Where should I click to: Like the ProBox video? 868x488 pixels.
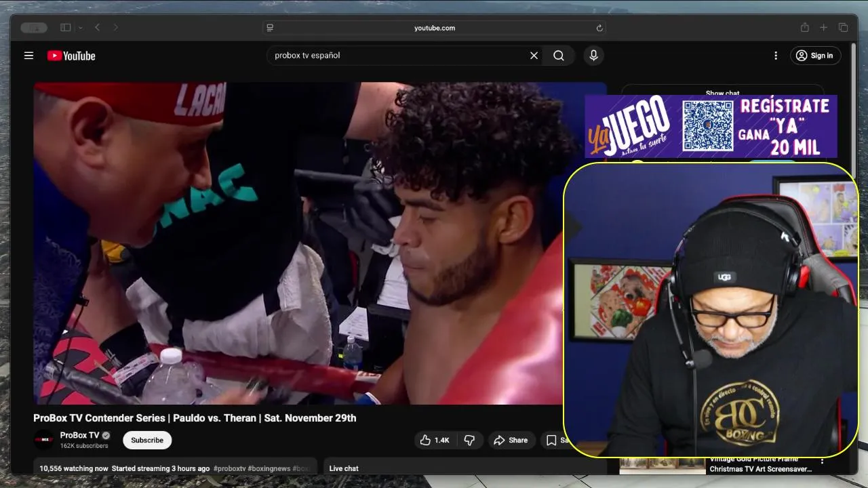pyautogui.click(x=435, y=441)
